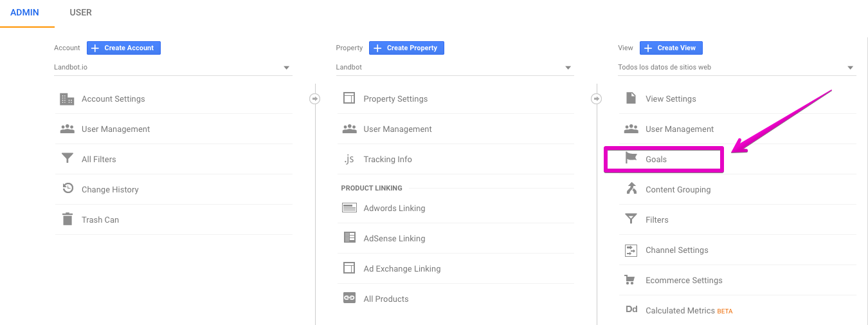Viewport: 868px width, 325px height.
Task: Click the .js Tracking Info icon
Action: [x=349, y=159]
